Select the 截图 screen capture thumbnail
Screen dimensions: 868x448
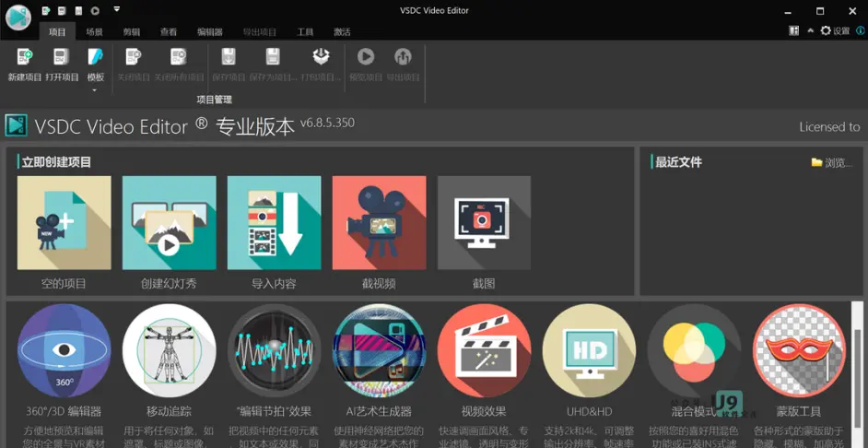484,222
